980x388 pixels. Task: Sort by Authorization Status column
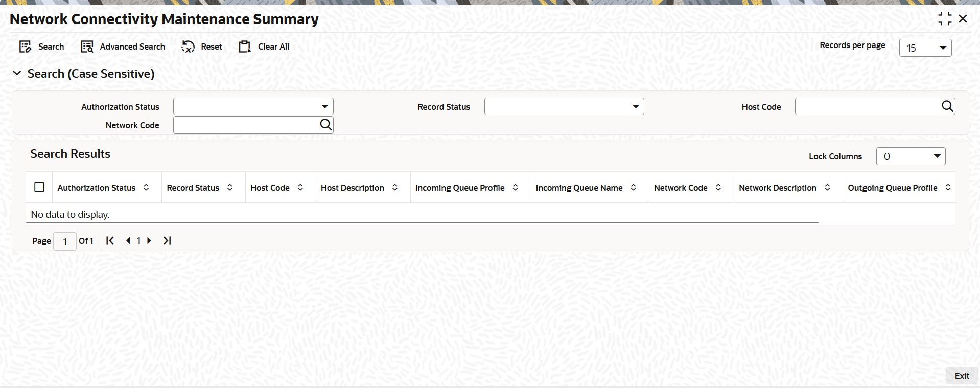click(146, 188)
